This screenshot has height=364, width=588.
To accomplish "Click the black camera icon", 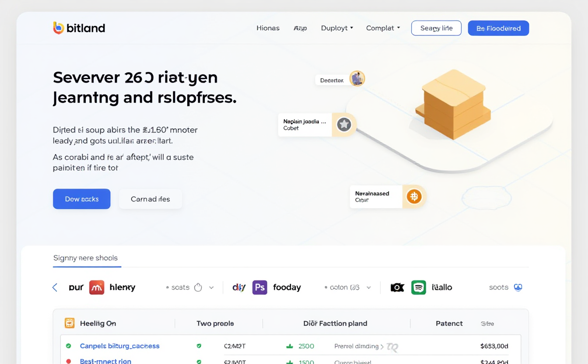I will pyautogui.click(x=397, y=287).
